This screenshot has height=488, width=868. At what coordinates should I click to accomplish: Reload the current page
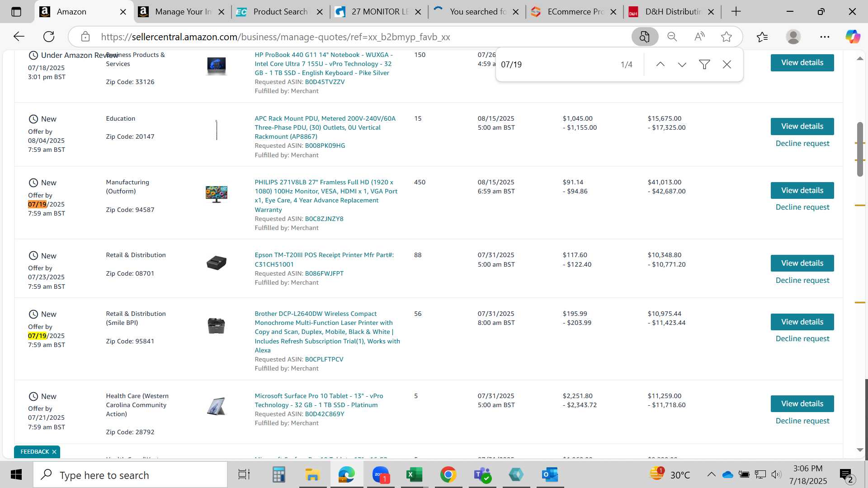(49, 37)
